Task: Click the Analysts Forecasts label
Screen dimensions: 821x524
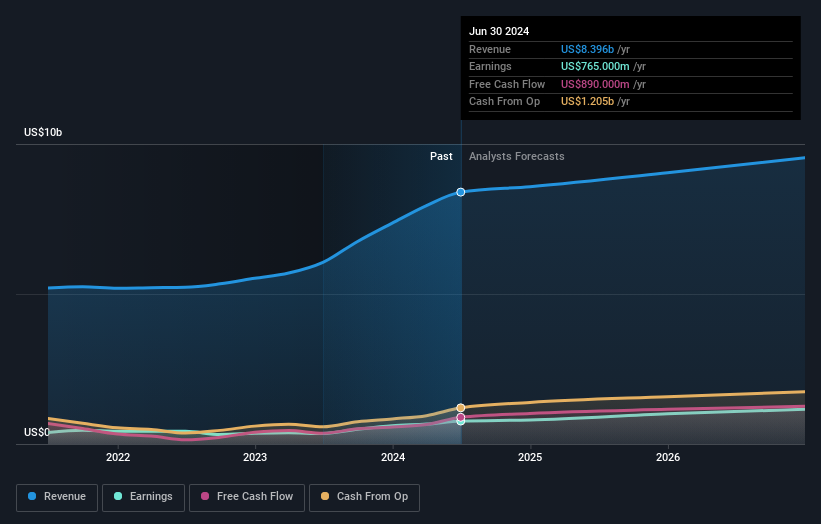Action: tap(517, 157)
